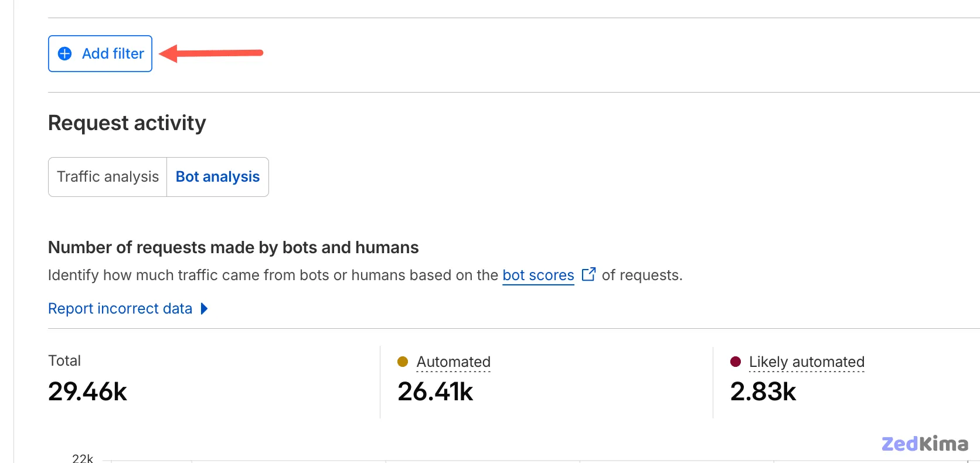This screenshot has width=980, height=463.
Task: Click the 22k chart axis label
Action: (x=83, y=458)
